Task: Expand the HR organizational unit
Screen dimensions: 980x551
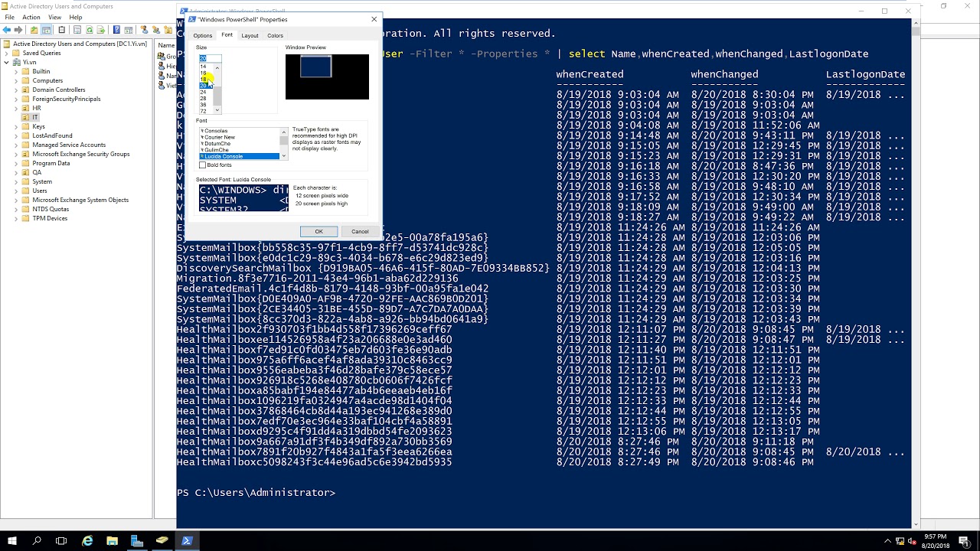Action: click(x=16, y=108)
